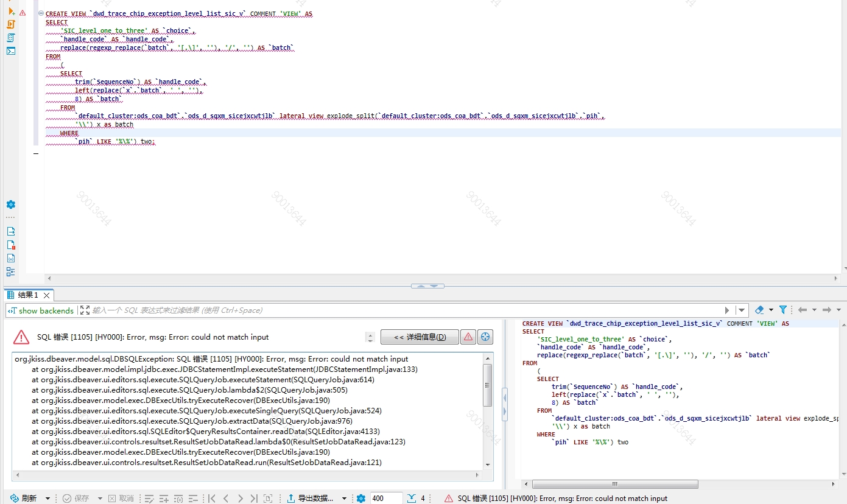Click the 详细信息(D) details button
Viewport: 847px width, 504px height.
click(x=420, y=337)
